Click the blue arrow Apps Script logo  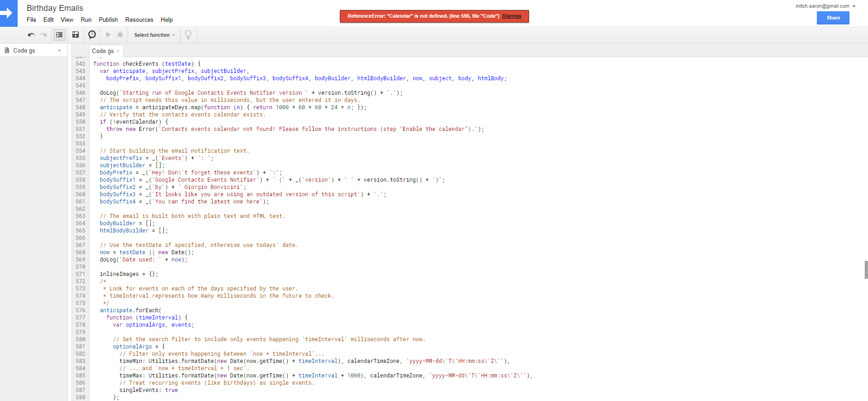pyautogui.click(x=9, y=13)
